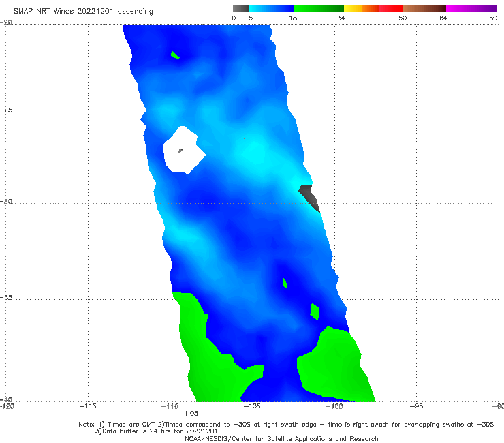Viewport: 504px width, 443px height.
Task: Click the longitude label '-105'
Action: point(252,406)
